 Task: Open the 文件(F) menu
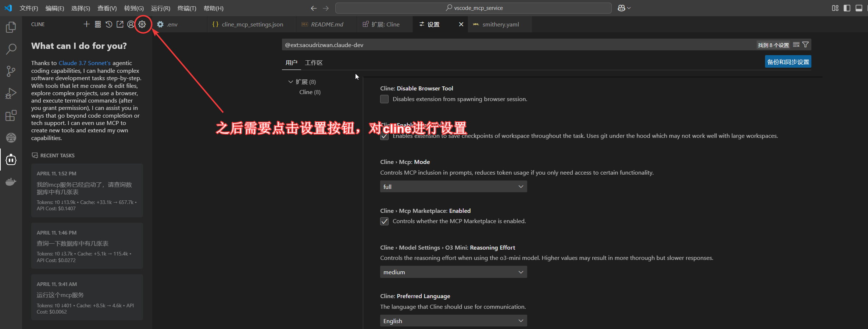(x=29, y=8)
